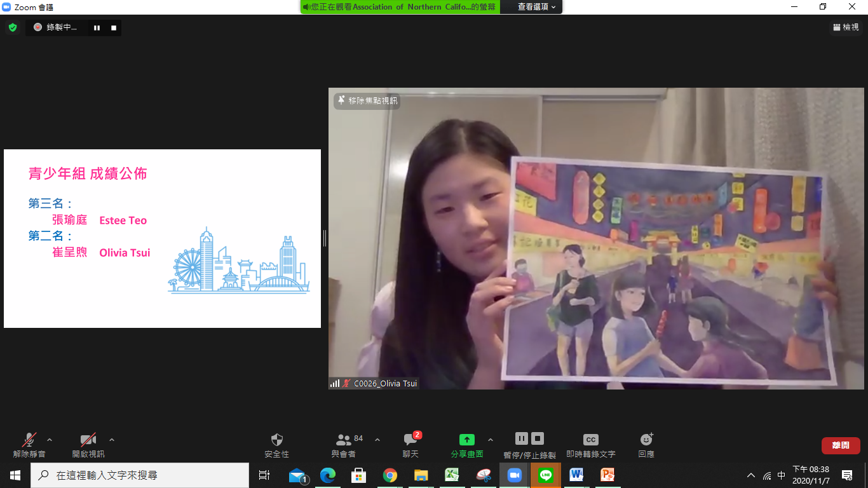The image size is (868, 488).
Task: Unmute the microphone (解除靜音)
Action: click(29, 440)
